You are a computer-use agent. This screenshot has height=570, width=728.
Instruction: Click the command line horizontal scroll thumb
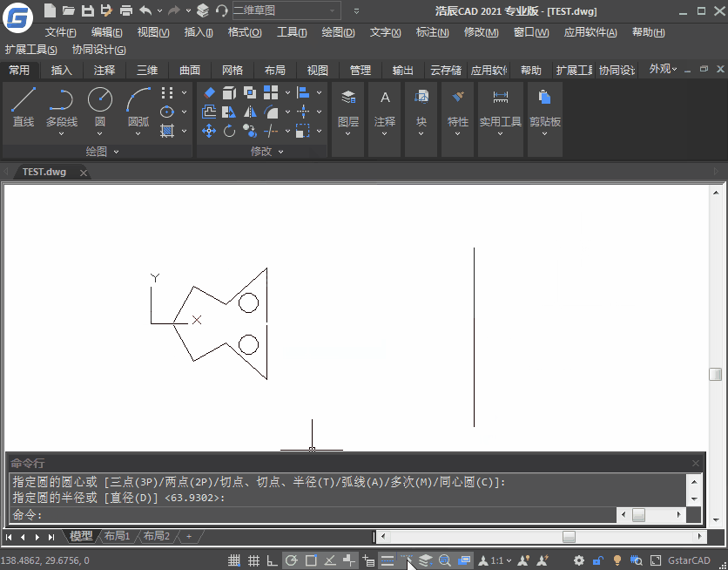tap(639, 514)
